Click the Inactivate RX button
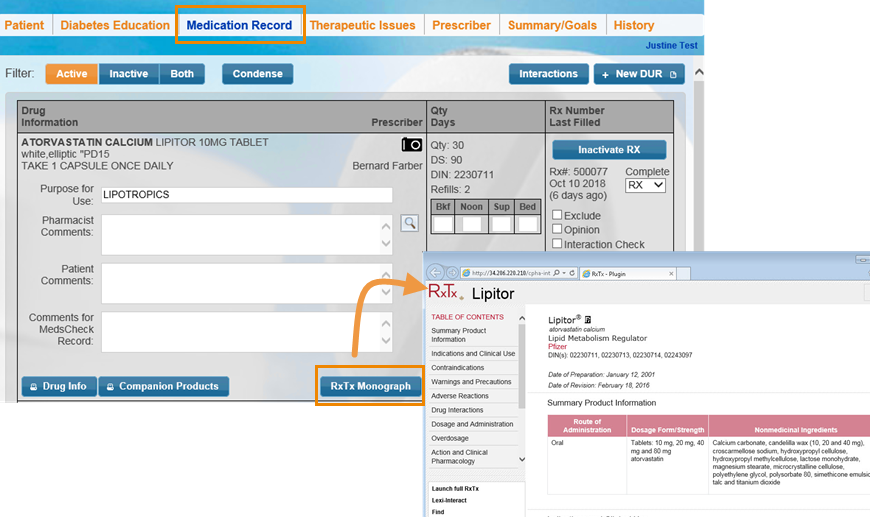 click(x=609, y=150)
